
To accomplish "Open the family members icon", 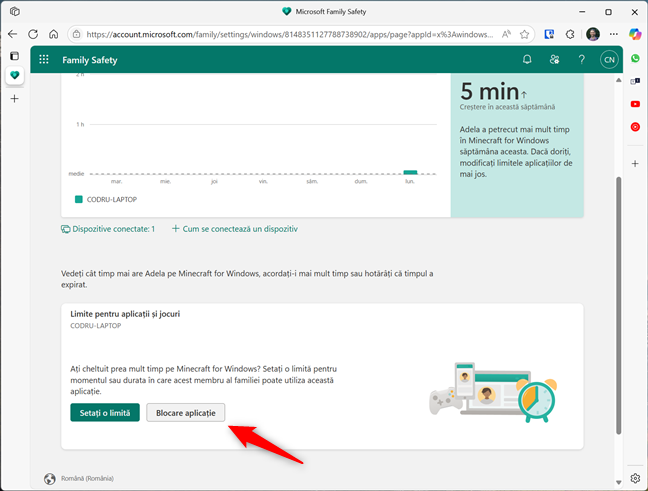I will click(x=554, y=60).
